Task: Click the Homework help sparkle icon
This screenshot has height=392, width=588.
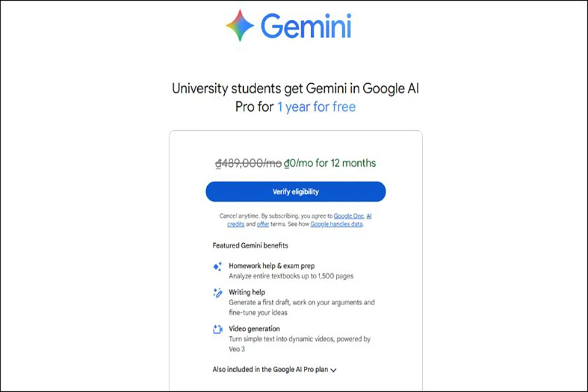Action: (x=218, y=267)
